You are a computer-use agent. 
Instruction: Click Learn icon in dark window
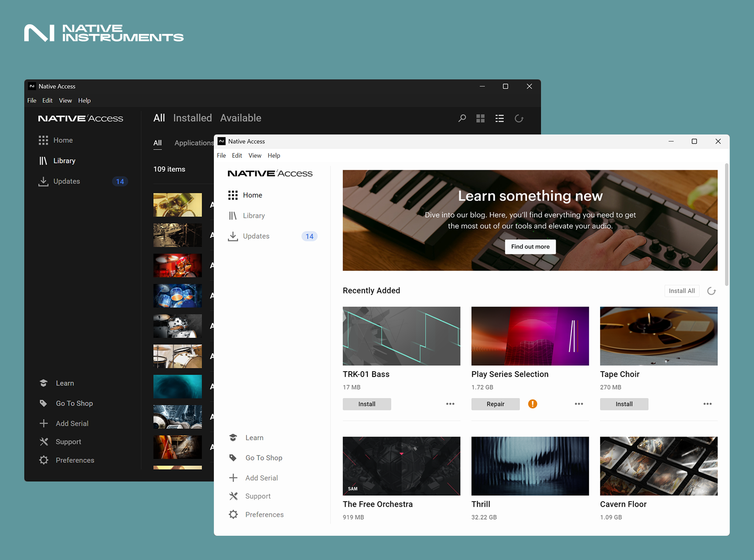(x=43, y=383)
